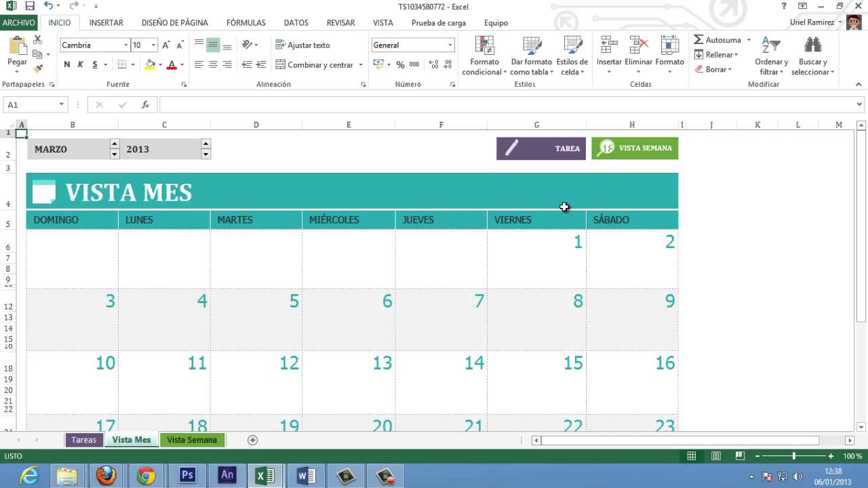Switch to the Tareas sheet tab
Image resolution: width=868 pixels, height=488 pixels.
[84, 440]
